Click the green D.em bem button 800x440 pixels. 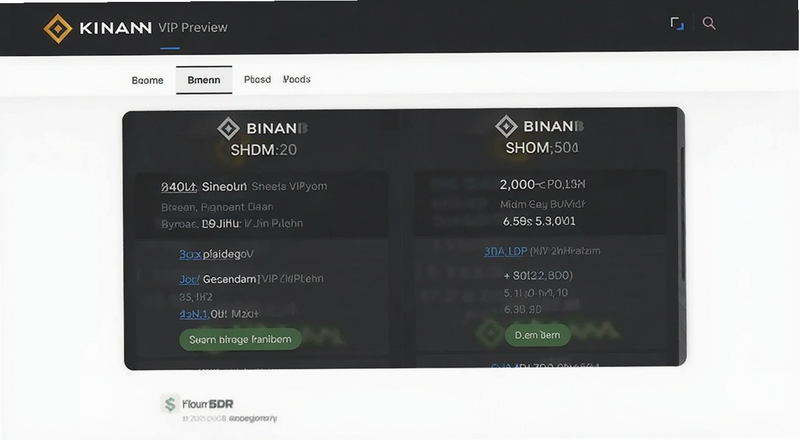[537, 335]
